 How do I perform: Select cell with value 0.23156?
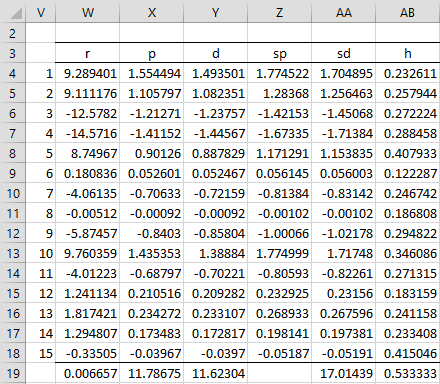[344, 293]
